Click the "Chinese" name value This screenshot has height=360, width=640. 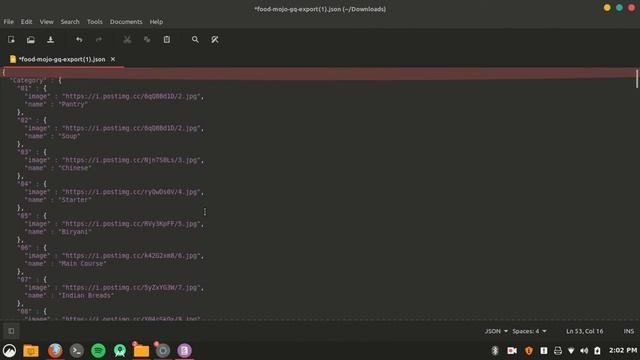tap(75, 168)
